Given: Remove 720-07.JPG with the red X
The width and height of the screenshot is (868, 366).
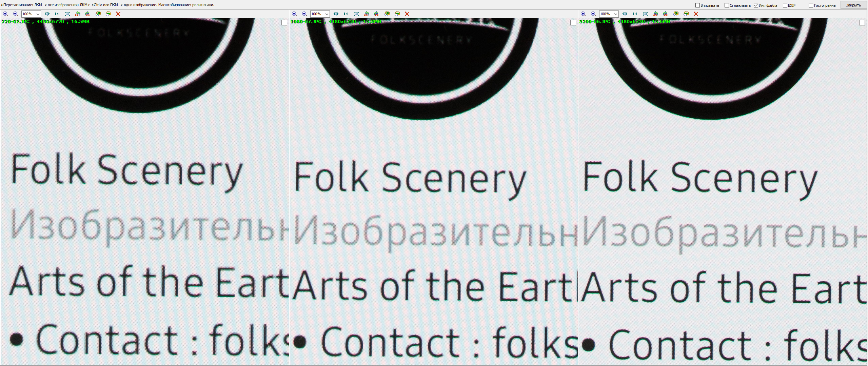Looking at the screenshot, I should point(118,14).
